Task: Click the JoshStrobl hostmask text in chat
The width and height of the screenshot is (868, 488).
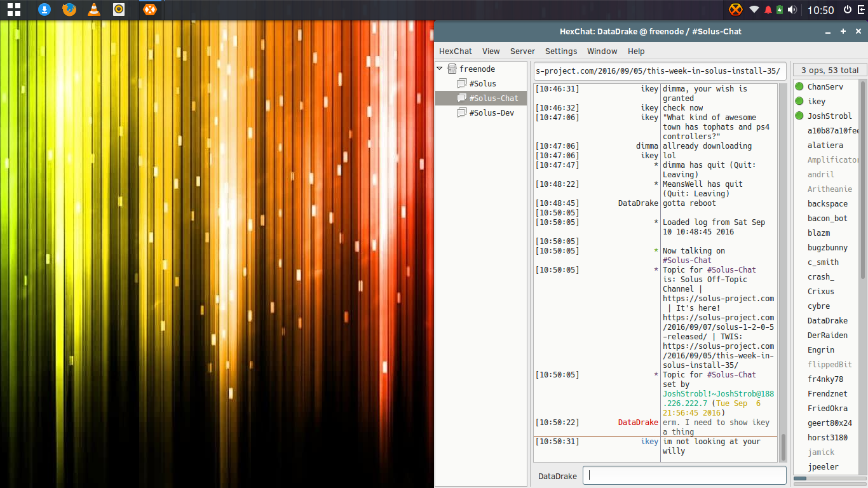Action: (x=719, y=398)
